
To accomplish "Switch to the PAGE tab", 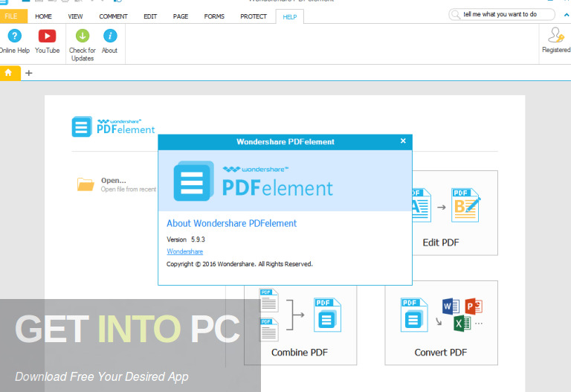I will click(x=181, y=16).
